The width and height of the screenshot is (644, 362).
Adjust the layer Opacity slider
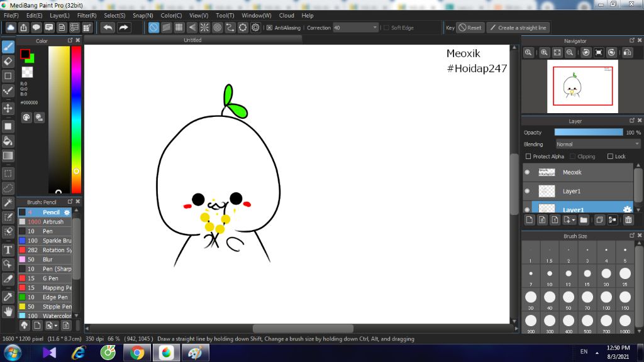coord(589,132)
